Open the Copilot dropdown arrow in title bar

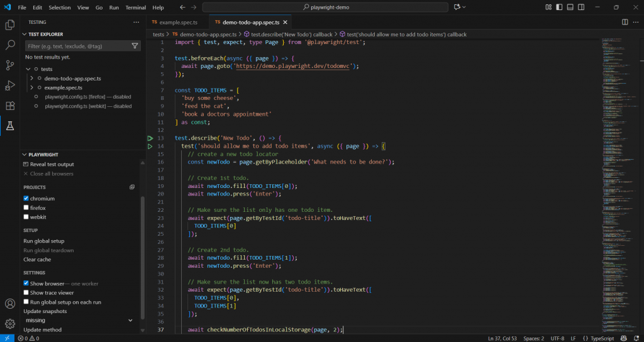[464, 7]
